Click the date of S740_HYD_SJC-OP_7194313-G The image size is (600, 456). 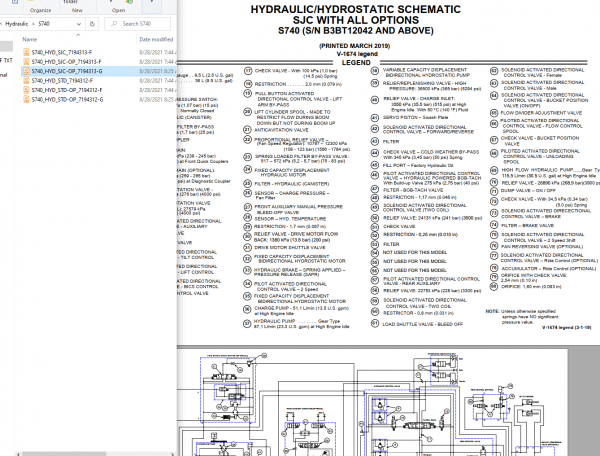coord(157,71)
